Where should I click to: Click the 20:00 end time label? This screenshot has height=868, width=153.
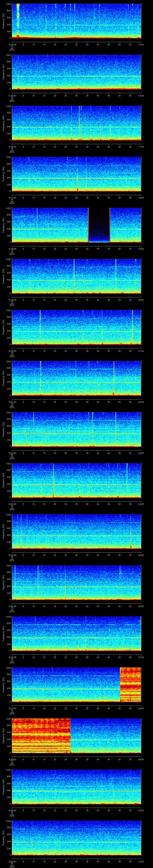(141, 300)
